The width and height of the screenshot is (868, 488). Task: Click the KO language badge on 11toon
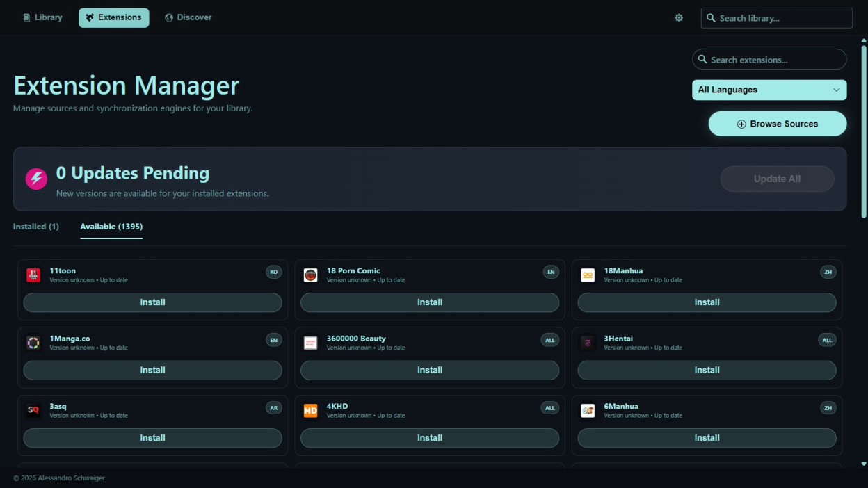pos(274,272)
